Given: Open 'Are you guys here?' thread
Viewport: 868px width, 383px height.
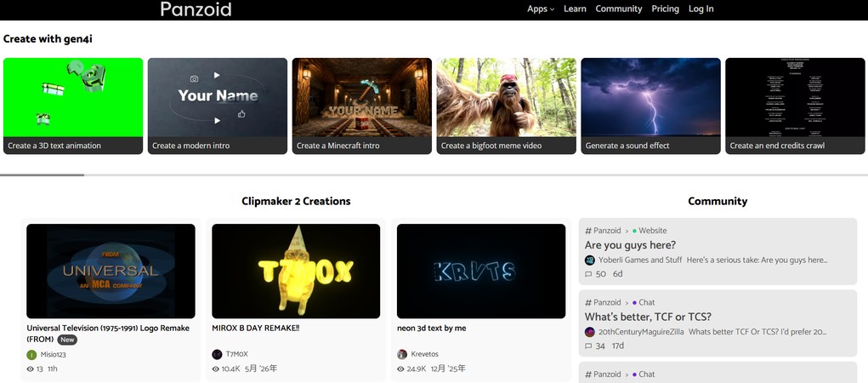Looking at the screenshot, I should pyautogui.click(x=630, y=245).
